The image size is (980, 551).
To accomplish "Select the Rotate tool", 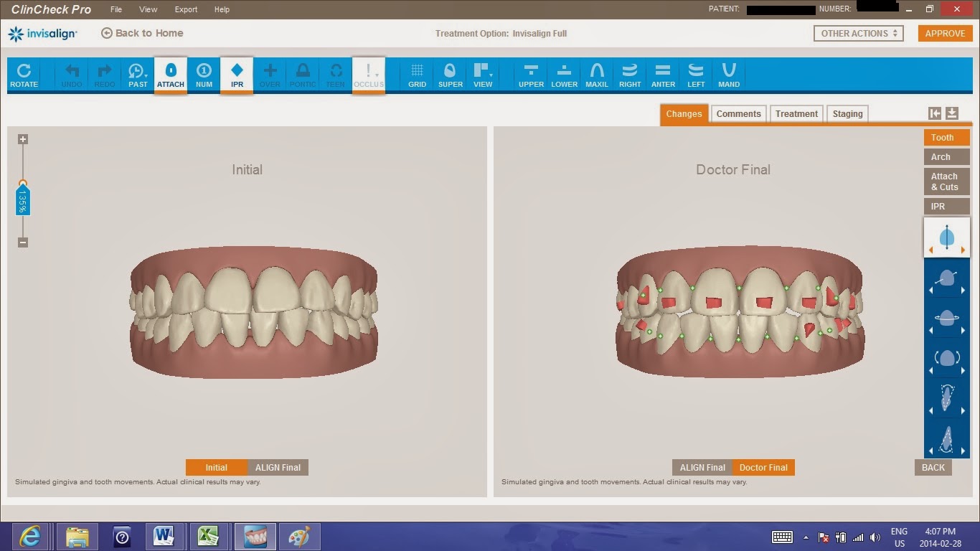I will (24, 75).
